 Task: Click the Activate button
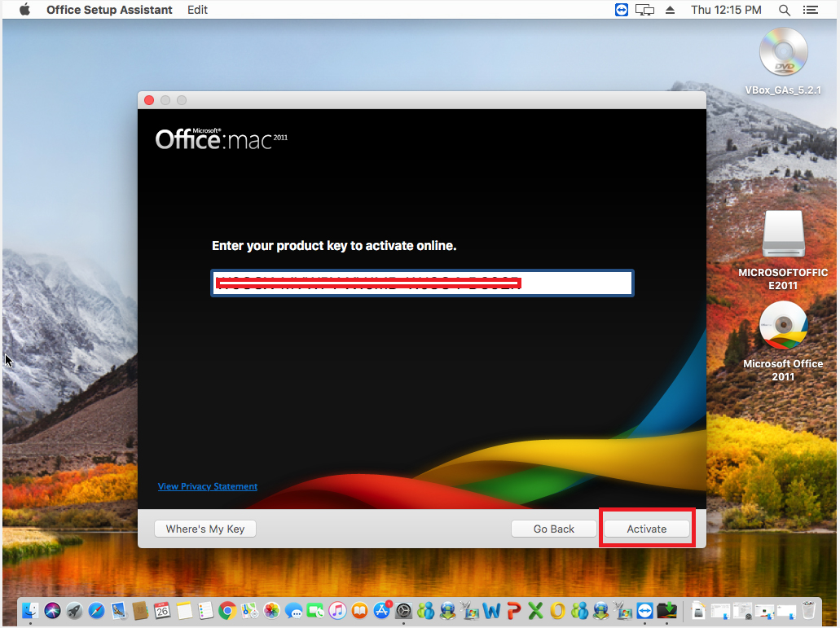coord(646,529)
